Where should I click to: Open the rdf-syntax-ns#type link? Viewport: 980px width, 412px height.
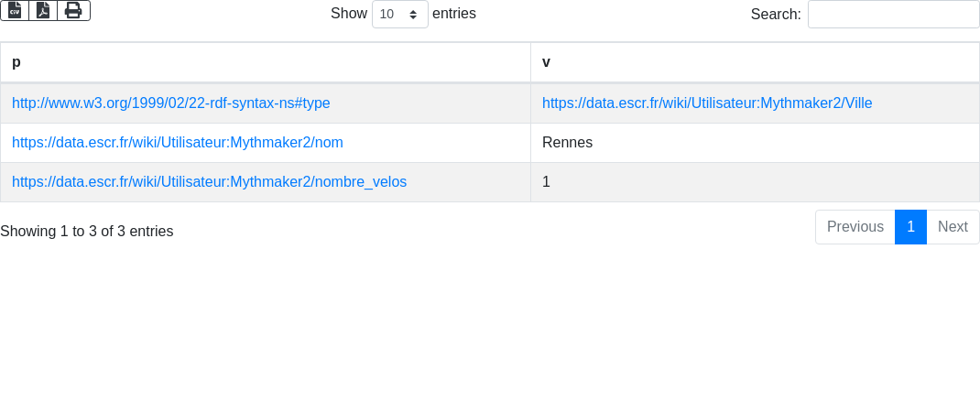pos(171,103)
